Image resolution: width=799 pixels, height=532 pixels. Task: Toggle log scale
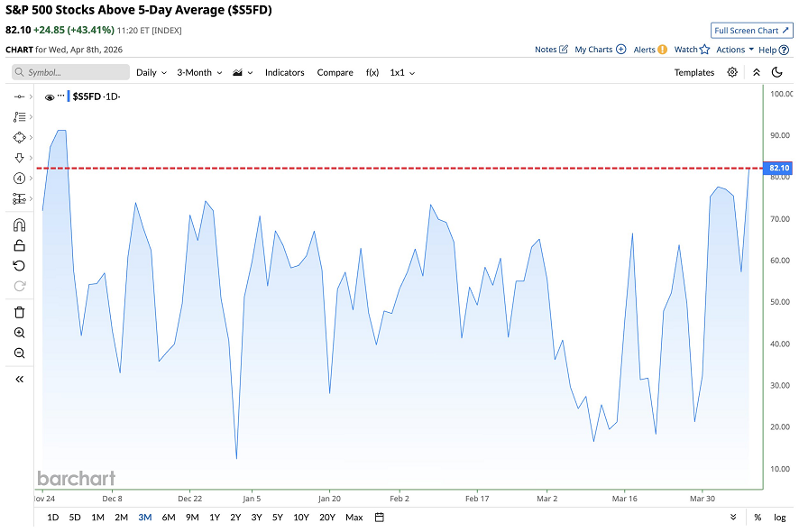pyautogui.click(x=780, y=518)
